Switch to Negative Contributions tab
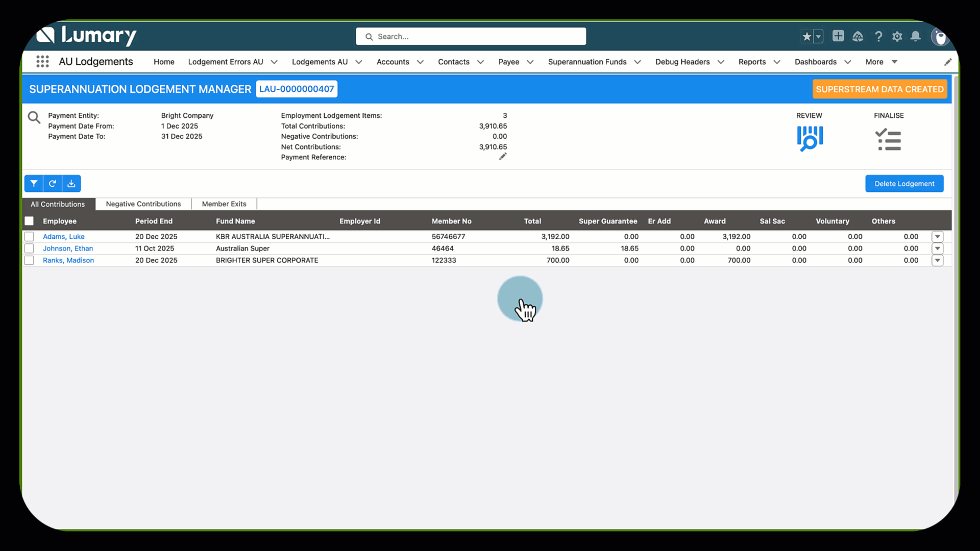This screenshot has height=551, width=980. point(143,204)
